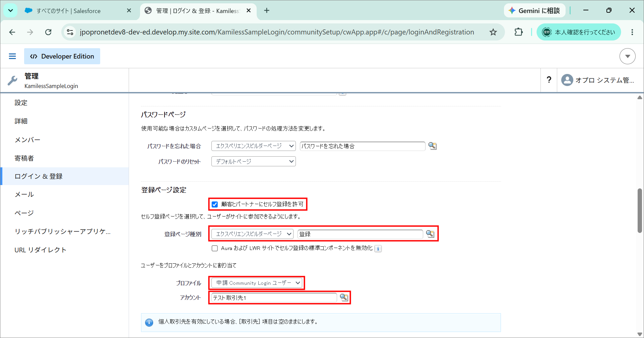
Task: Click the bookmark star icon in address bar
Action: [x=493, y=32]
